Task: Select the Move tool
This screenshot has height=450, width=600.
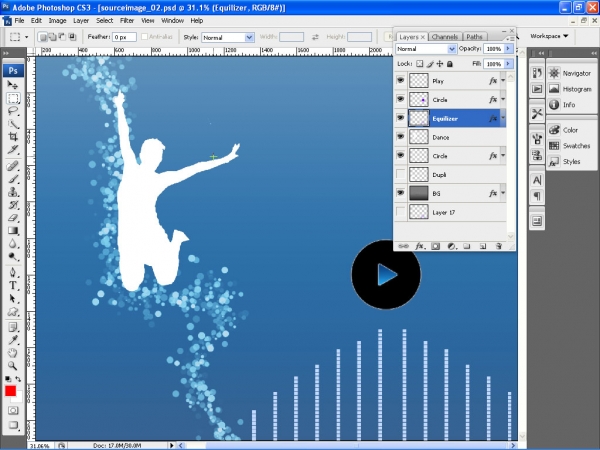Action: click(x=13, y=85)
